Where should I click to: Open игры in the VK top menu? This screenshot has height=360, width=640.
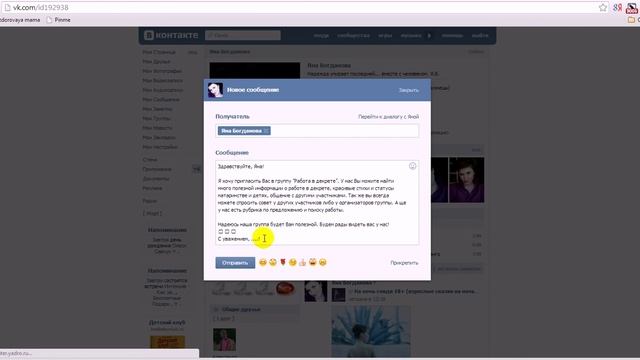tap(385, 36)
